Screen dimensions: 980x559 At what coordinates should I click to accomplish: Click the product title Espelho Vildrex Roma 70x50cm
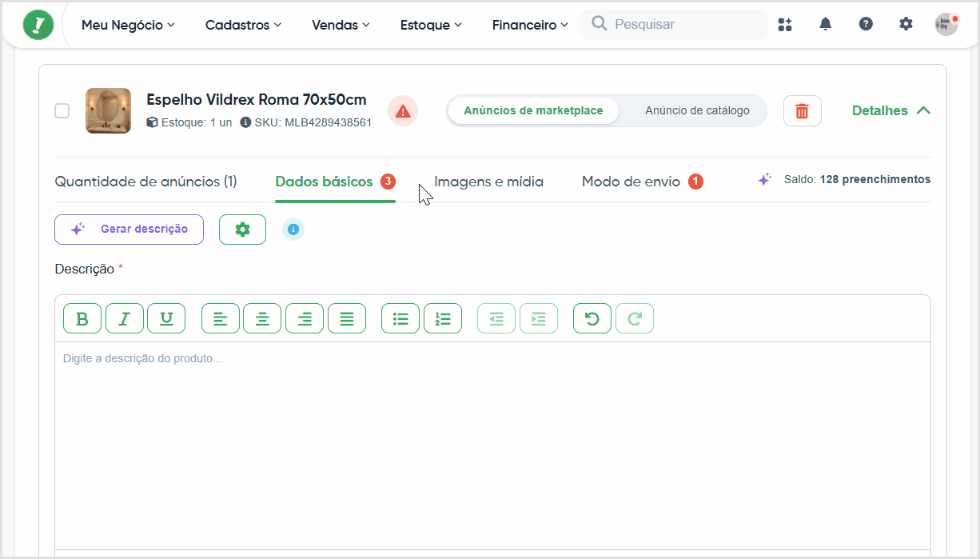257,100
